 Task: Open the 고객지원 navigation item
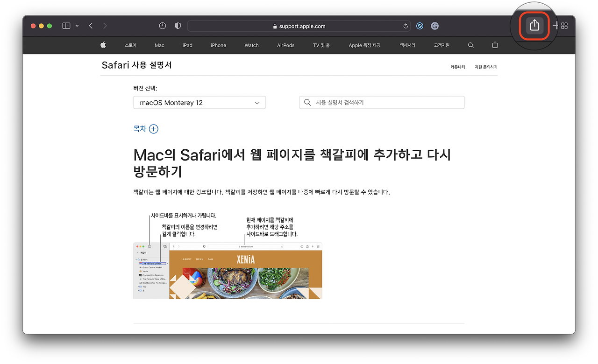pos(441,45)
